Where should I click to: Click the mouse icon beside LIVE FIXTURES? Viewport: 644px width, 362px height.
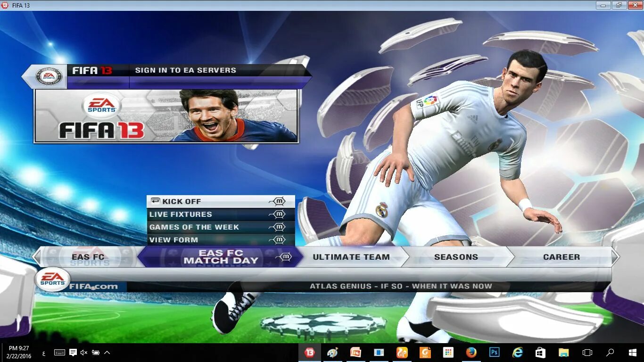click(278, 214)
